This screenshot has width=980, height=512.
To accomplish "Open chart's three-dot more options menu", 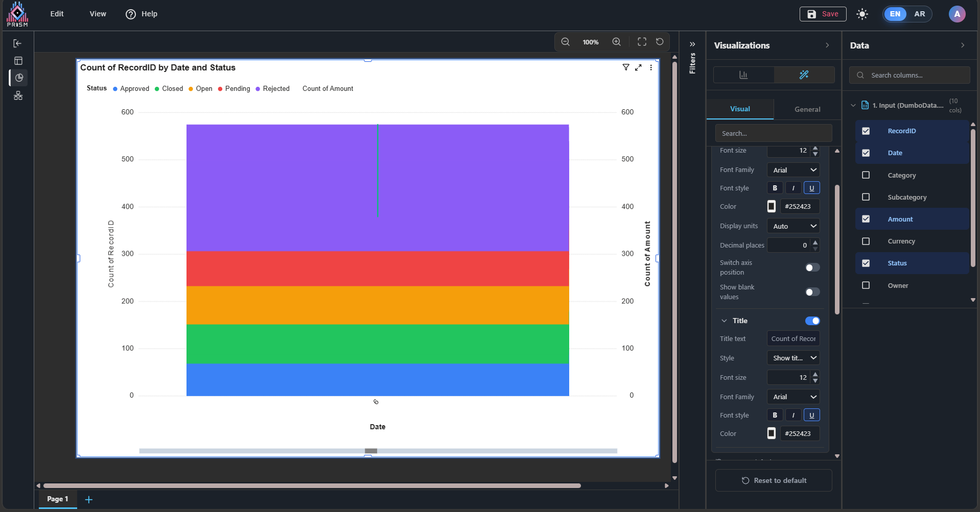I will click(651, 67).
